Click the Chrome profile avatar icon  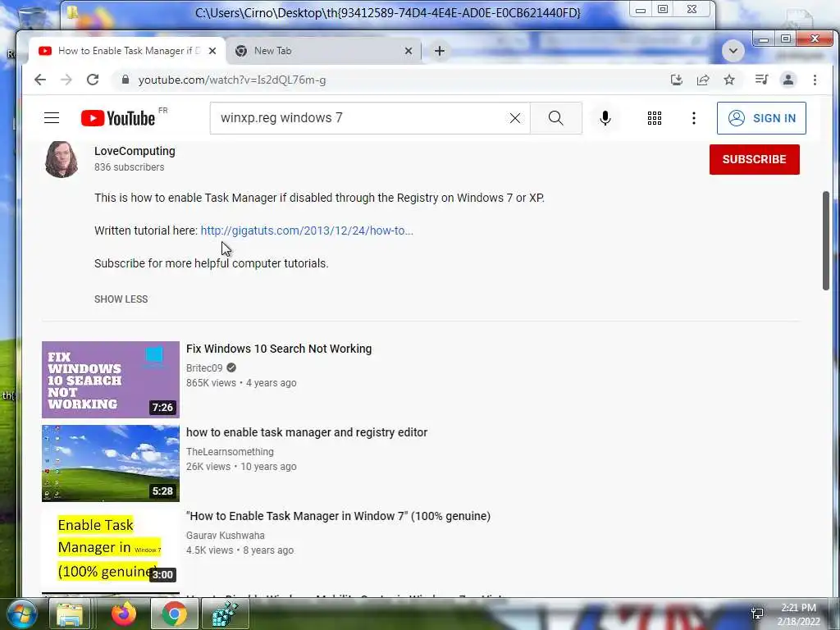tap(788, 80)
